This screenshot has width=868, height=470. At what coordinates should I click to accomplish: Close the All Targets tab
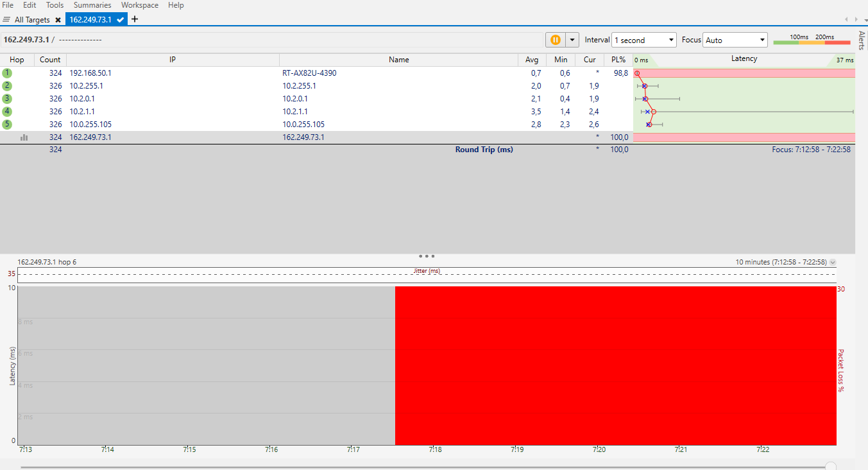click(x=58, y=20)
